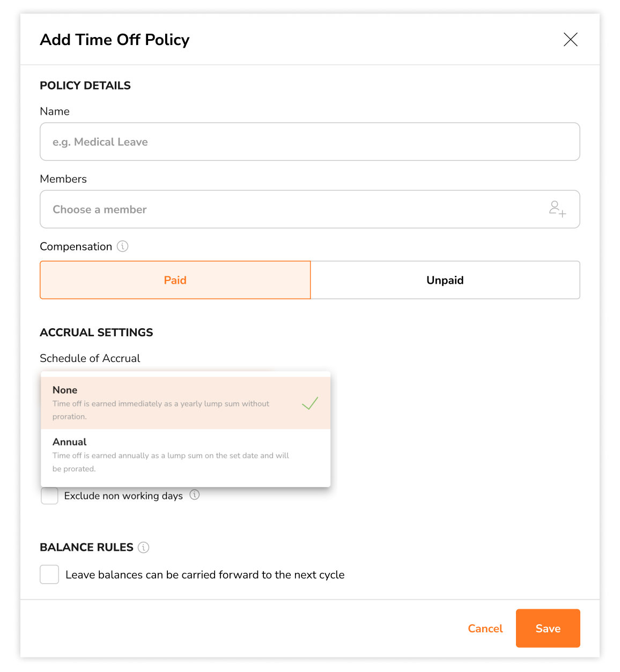
Task: Click the add member person icon
Action: (557, 209)
